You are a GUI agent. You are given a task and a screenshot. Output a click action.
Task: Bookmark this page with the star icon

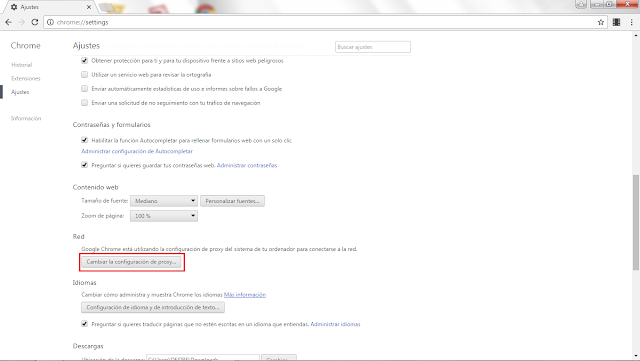pyautogui.click(x=600, y=22)
